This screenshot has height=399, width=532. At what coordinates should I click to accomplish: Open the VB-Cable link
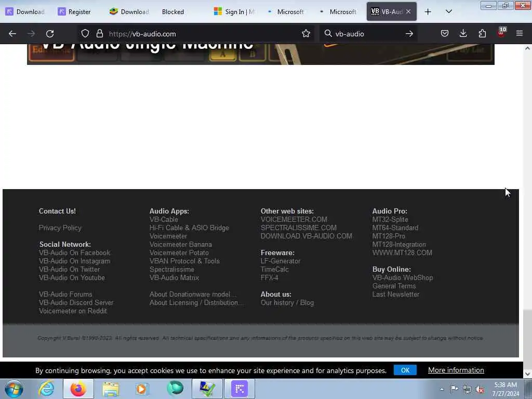click(164, 220)
